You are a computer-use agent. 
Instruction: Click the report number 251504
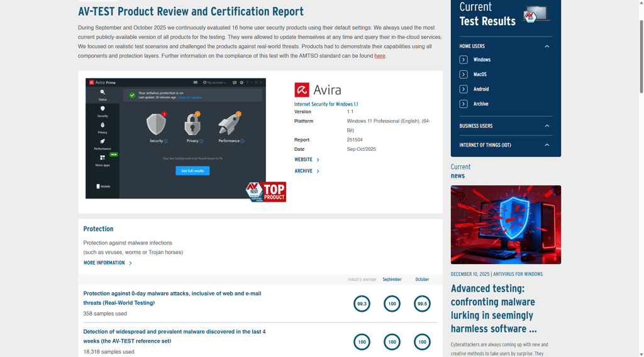(355, 140)
